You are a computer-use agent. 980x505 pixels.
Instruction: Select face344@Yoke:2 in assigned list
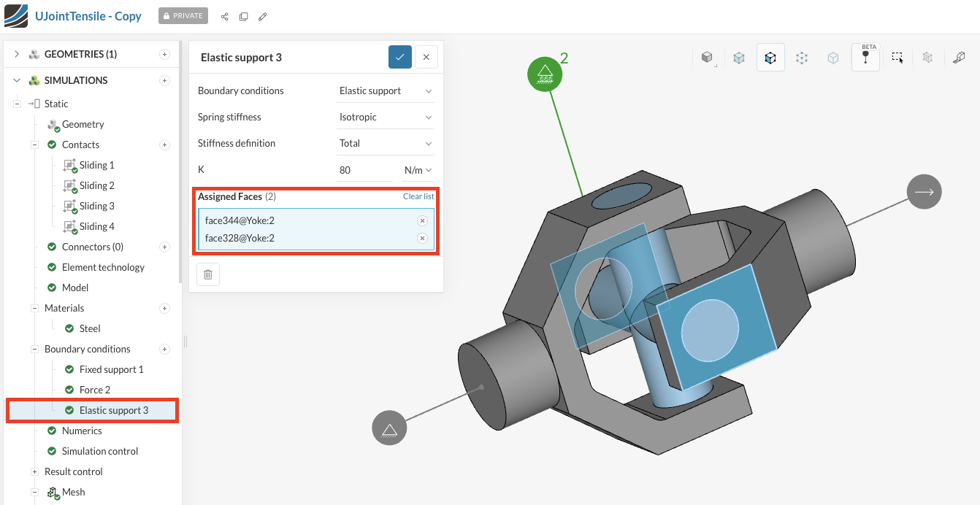click(240, 220)
